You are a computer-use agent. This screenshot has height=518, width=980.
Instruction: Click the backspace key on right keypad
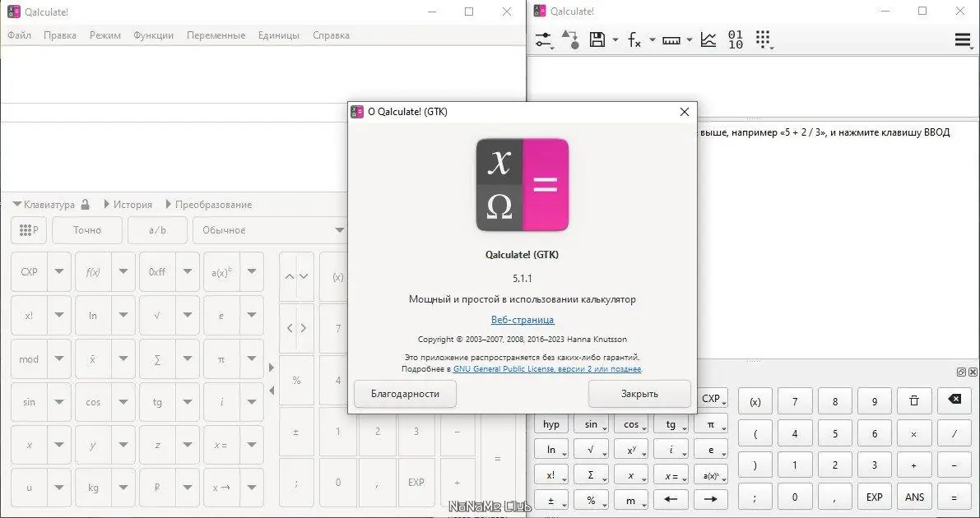coord(954,401)
